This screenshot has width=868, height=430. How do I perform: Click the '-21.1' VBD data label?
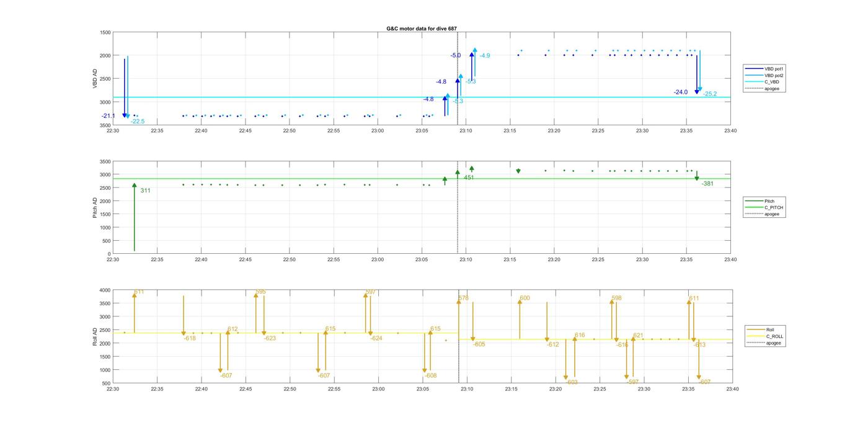108,116
